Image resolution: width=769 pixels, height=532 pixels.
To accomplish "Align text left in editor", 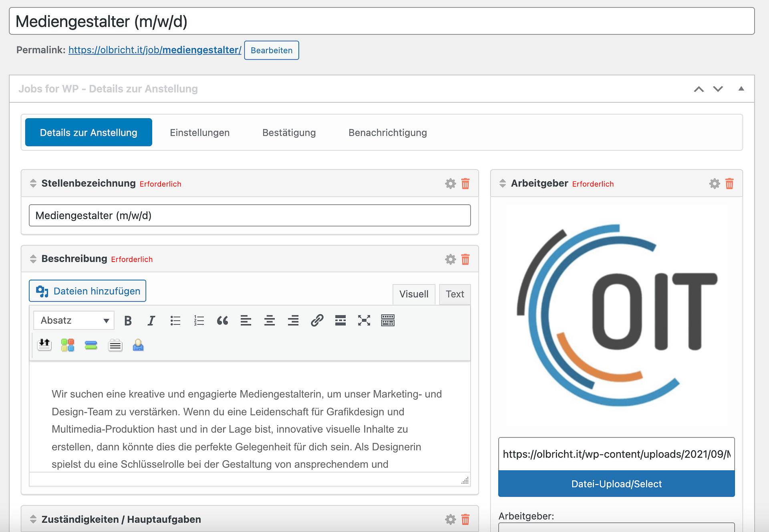I will (x=246, y=320).
